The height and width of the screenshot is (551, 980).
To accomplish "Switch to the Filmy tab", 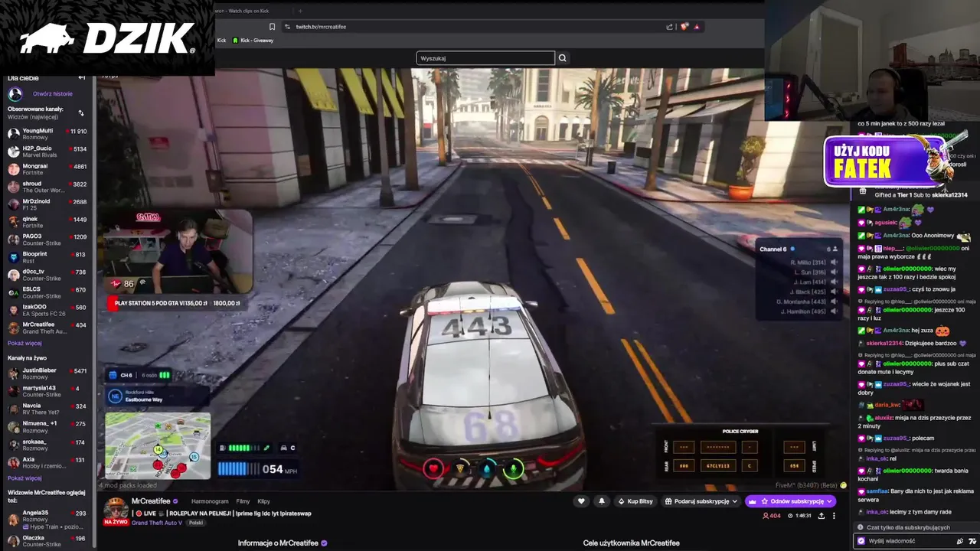I will [243, 501].
